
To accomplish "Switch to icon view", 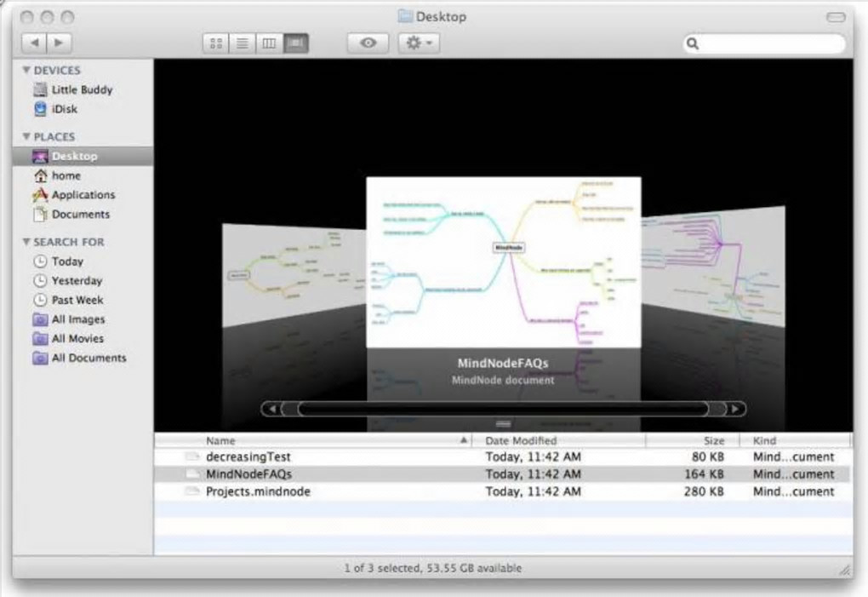I will (216, 43).
